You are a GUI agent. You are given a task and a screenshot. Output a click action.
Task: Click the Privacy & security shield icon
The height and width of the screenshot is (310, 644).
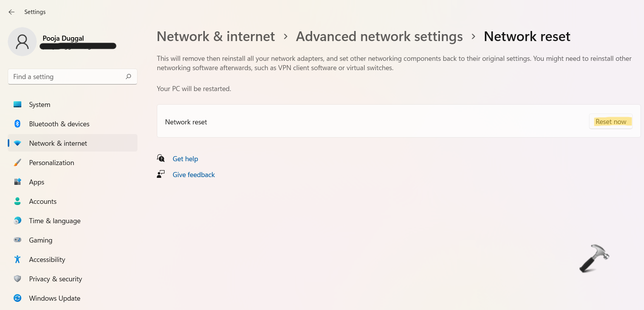(x=17, y=279)
